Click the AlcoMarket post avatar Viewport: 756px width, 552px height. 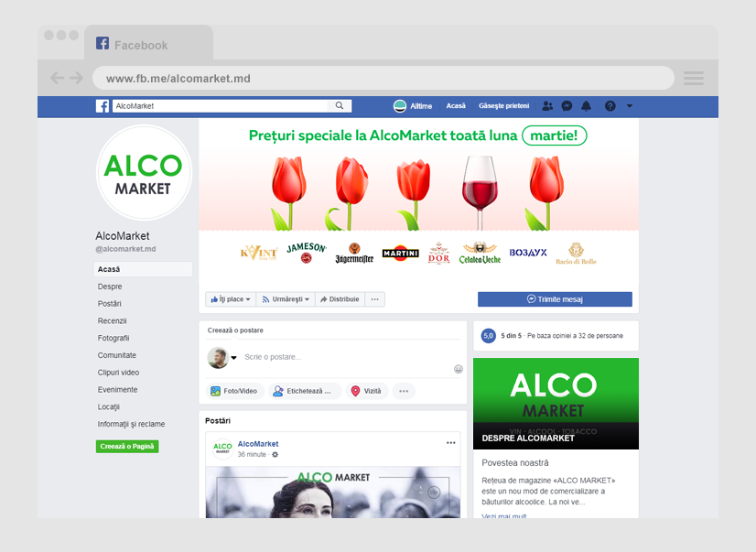[x=222, y=449]
